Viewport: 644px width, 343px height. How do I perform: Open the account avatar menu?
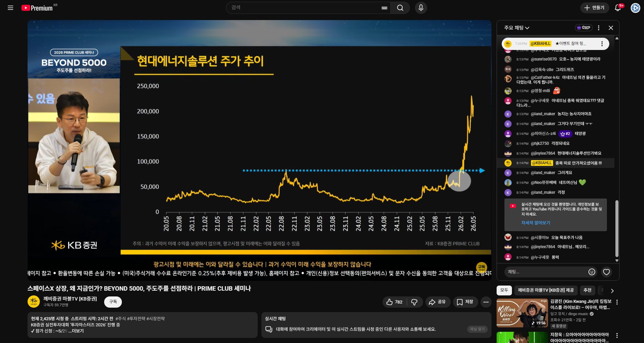(x=635, y=8)
